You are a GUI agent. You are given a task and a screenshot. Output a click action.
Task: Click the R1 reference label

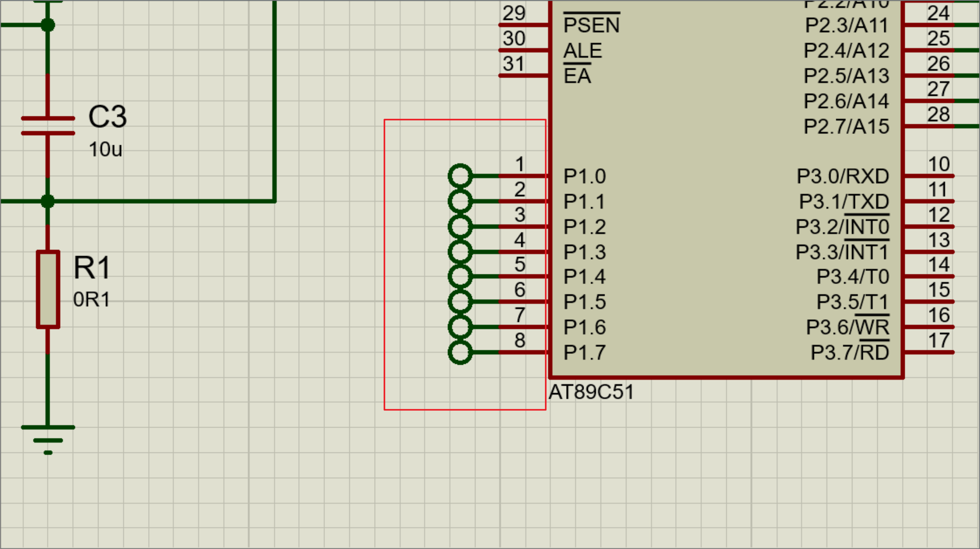point(92,268)
